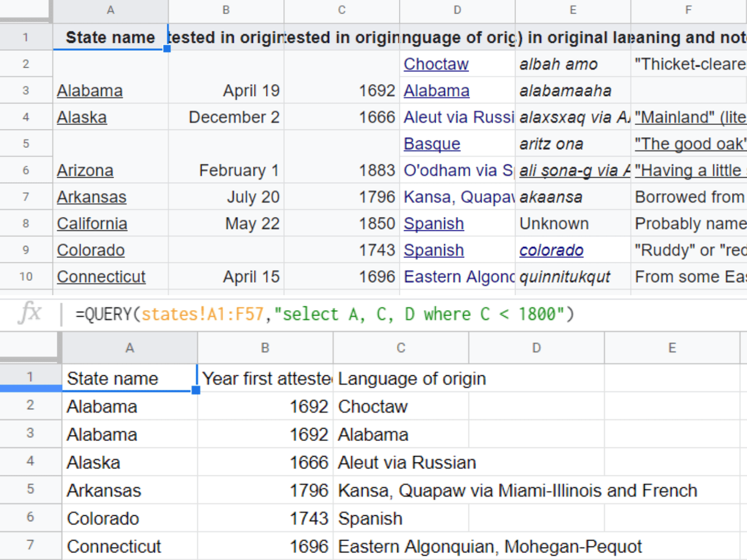Select the "Borrowed from" cell
The image size is (747, 560).
[x=688, y=197]
